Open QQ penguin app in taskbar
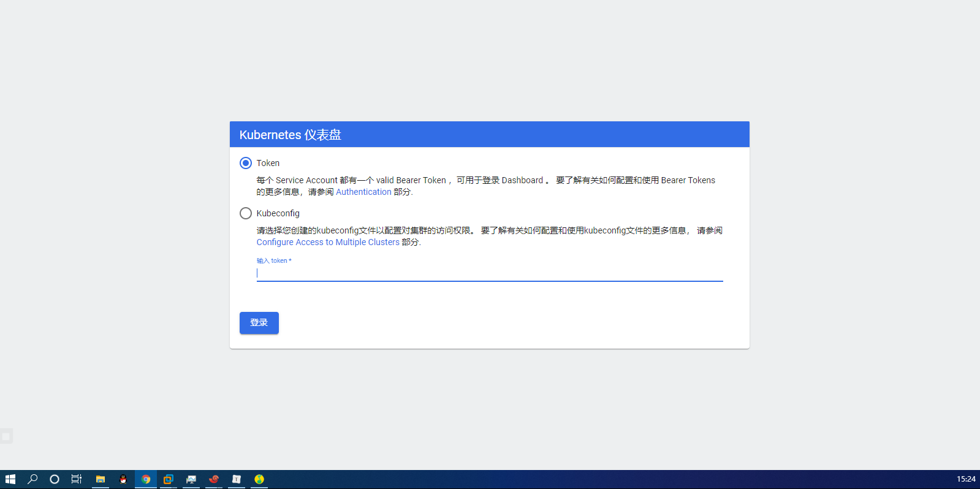The width and height of the screenshot is (980, 489). pyautogui.click(x=123, y=479)
